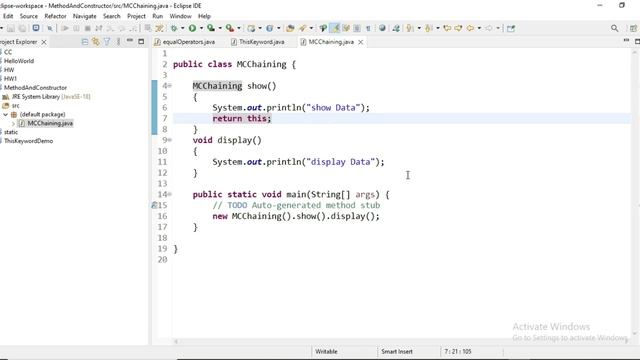Screen dimensions: 640x360
Task: Click the Previous Annotation icon
Action: [x=428, y=28]
